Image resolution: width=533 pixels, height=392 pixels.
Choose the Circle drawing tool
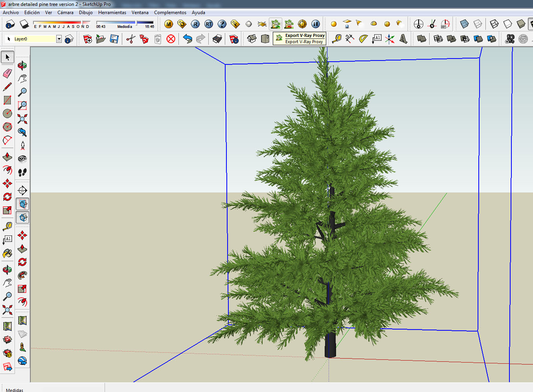[x=7, y=113]
